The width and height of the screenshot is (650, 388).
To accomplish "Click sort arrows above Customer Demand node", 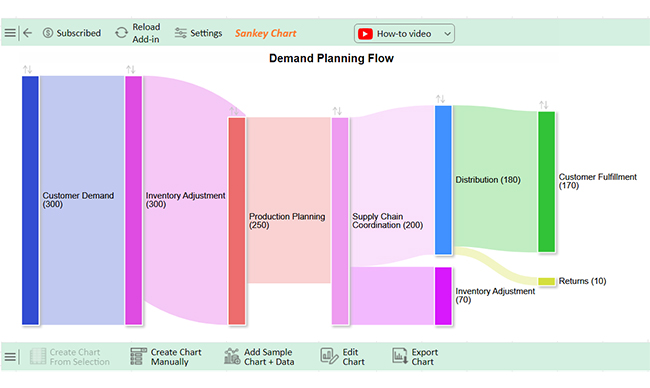I will [27, 69].
